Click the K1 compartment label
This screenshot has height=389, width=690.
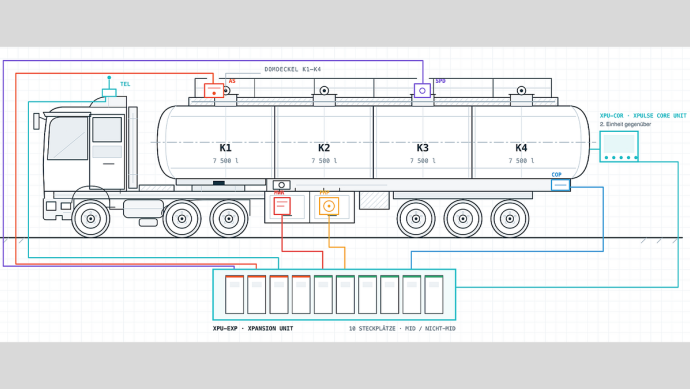point(225,148)
